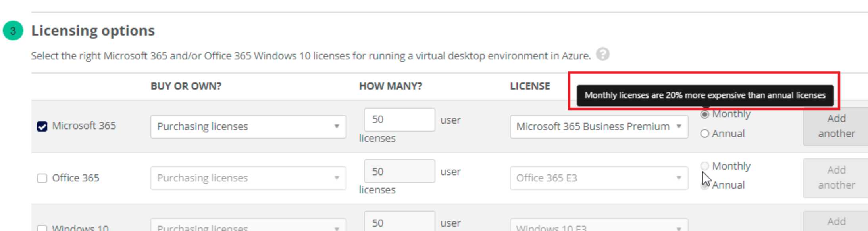Select Monthly billing for Microsoft 365
Viewport: 868px width, 231px height.
click(704, 115)
